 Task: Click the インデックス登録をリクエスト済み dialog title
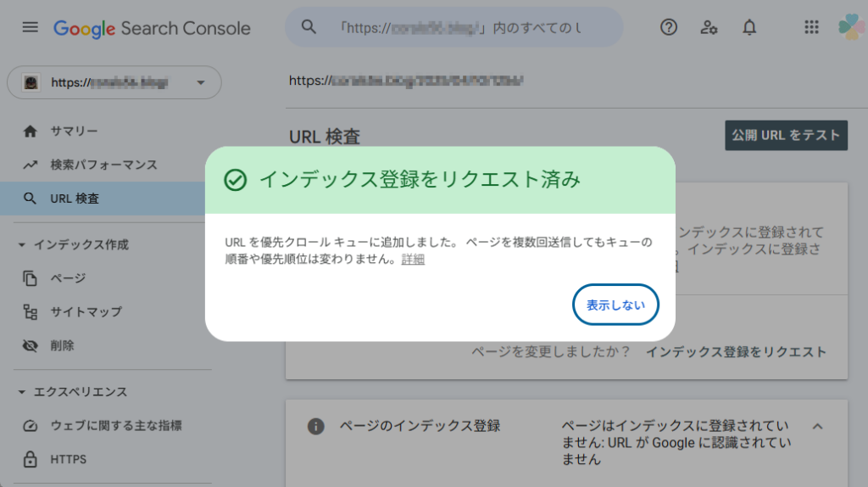(x=420, y=180)
